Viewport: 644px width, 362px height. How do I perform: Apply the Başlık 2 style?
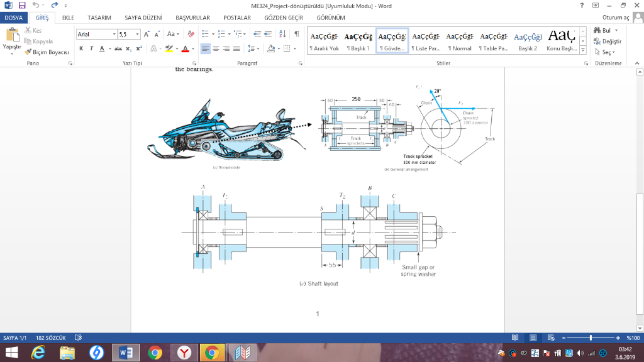[x=528, y=41]
